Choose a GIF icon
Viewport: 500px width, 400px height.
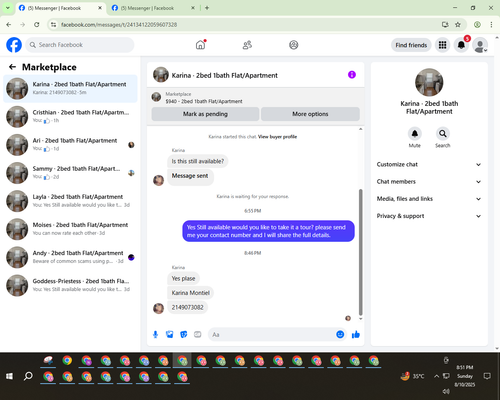198,334
